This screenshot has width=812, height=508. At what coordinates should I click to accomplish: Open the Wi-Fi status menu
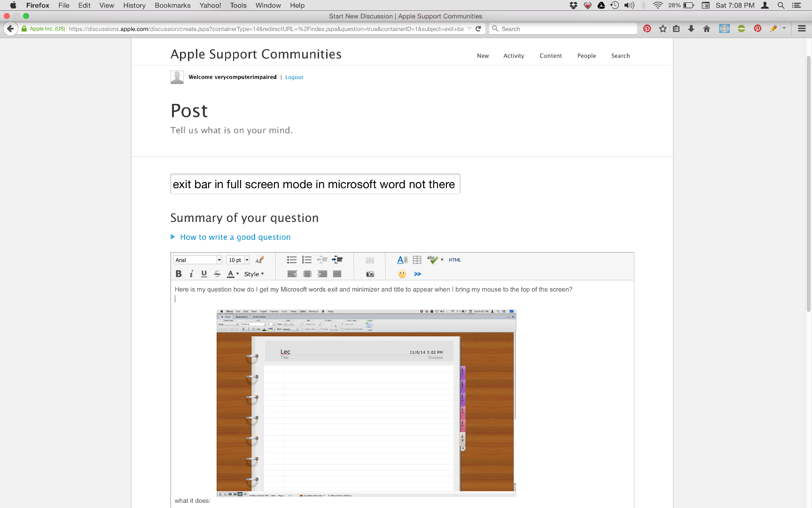(x=658, y=5)
